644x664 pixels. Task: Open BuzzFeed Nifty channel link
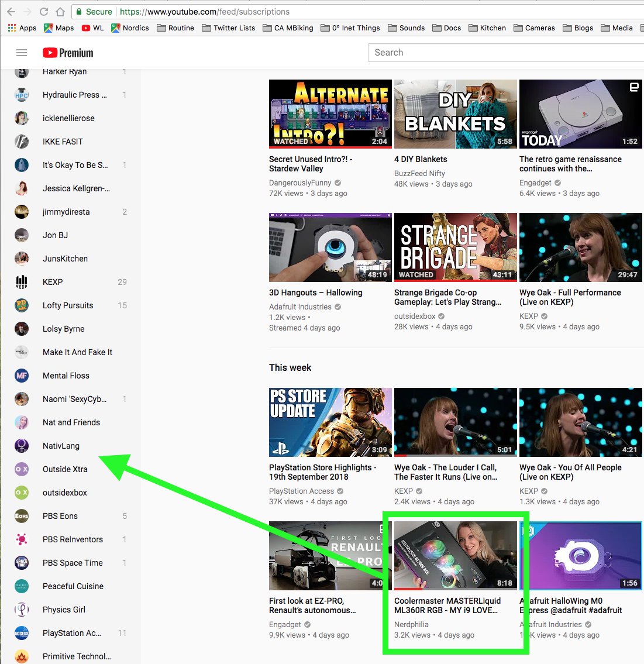click(x=419, y=173)
